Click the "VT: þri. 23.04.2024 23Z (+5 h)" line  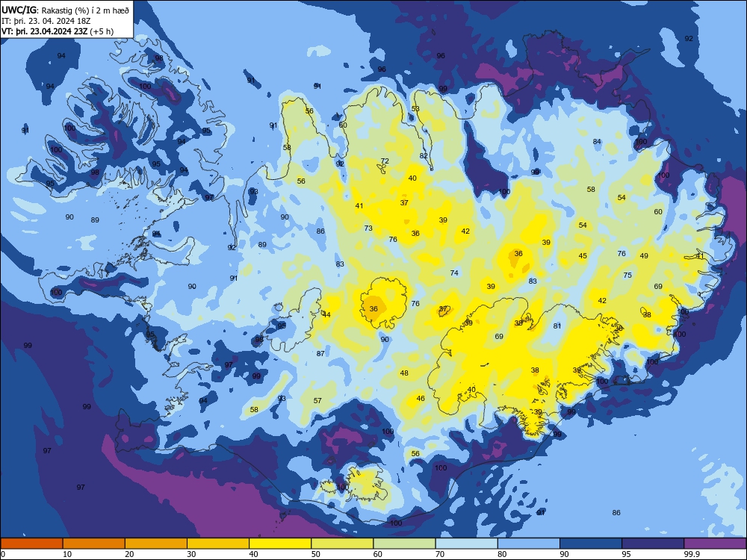tap(58, 31)
